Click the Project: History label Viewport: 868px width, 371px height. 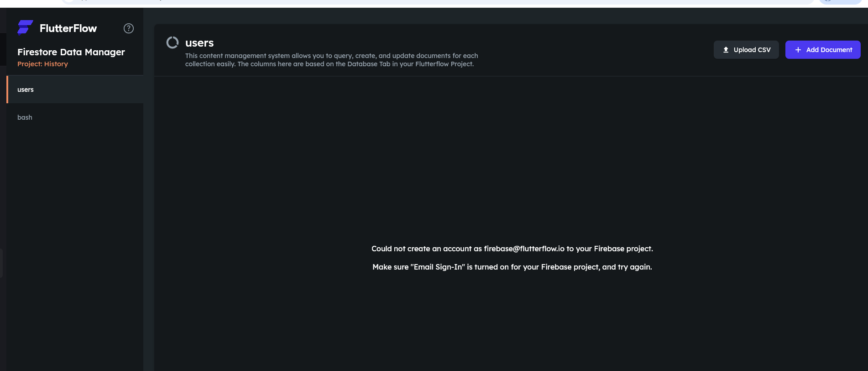[x=42, y=64]
